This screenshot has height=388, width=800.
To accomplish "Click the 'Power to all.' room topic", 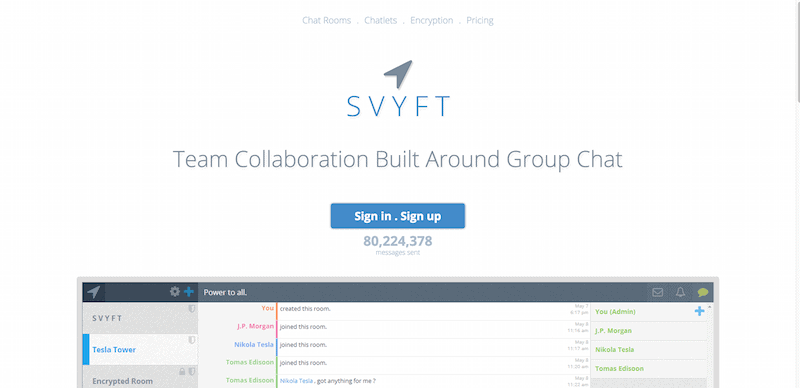I will [225, 293].
